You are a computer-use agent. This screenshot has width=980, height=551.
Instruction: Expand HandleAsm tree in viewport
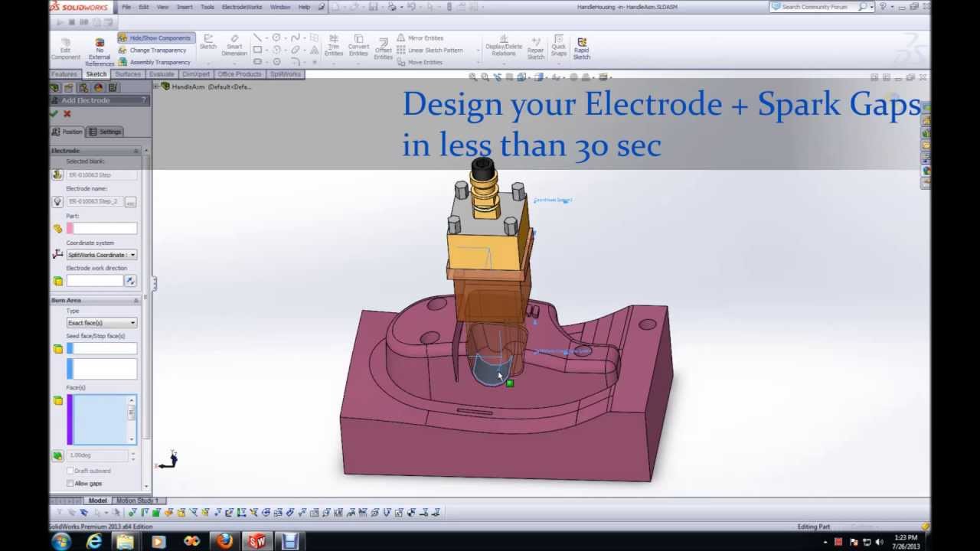(156, 86)
